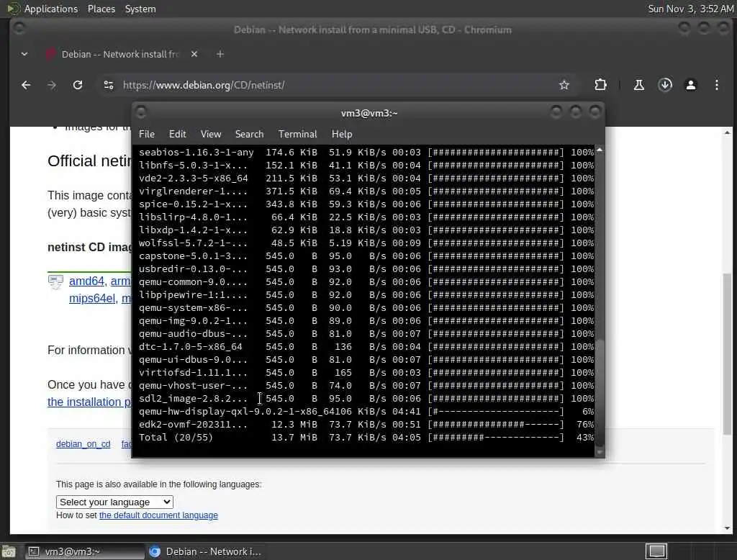The height and width of the screenshot is (560, 737).
Task: Select the wolfssl-5.7.2-1 line
Action: 366,243
